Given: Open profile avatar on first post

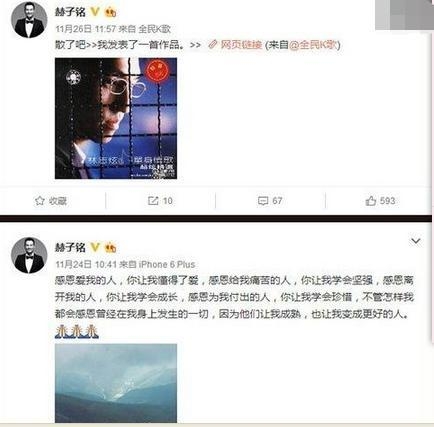Looking at the screenshot, I should coord(29,20).
